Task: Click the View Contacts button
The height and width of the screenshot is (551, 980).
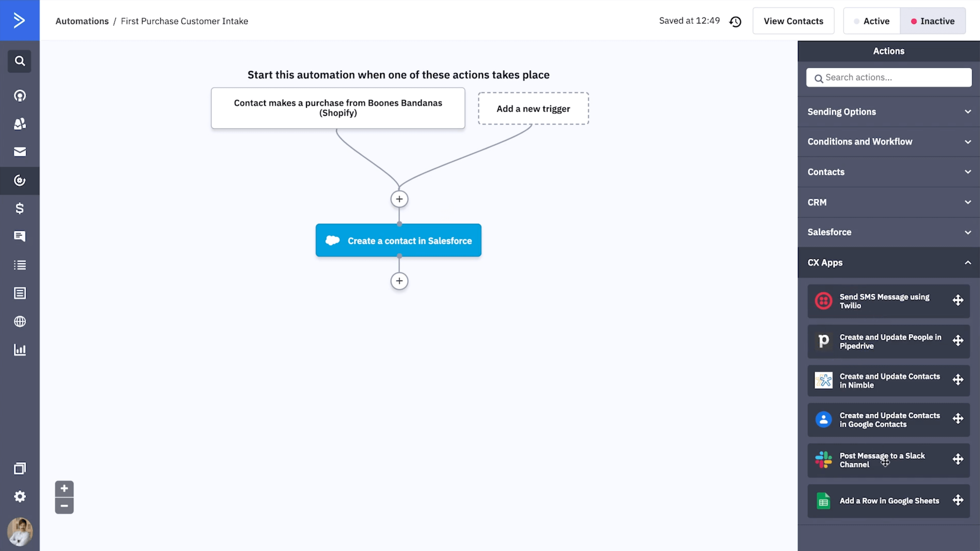Action: pyautogui.click(x=793, y=21)
